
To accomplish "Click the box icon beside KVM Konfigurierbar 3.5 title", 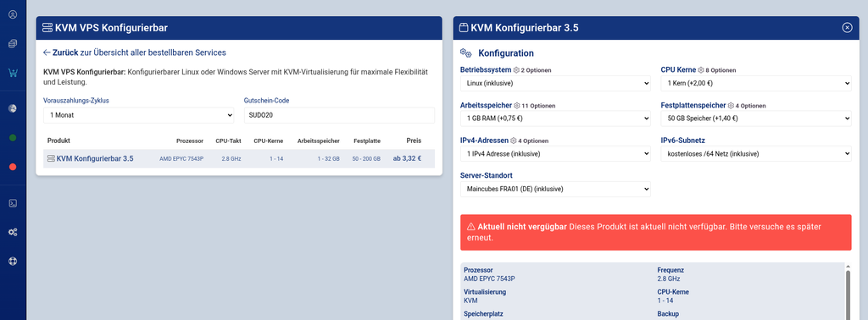I will [464, 28].
